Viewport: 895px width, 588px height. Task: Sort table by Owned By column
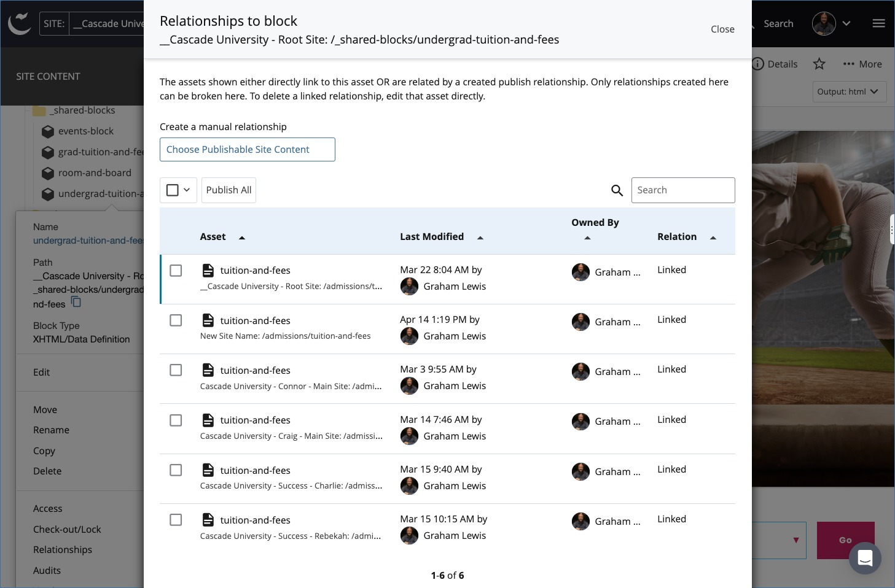(x=595, y=229)
